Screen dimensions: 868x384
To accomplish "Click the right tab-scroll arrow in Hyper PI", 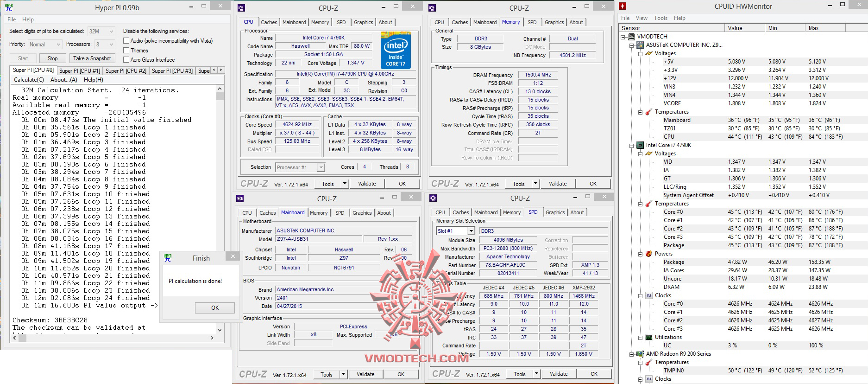I will click(x=221, y=70).
